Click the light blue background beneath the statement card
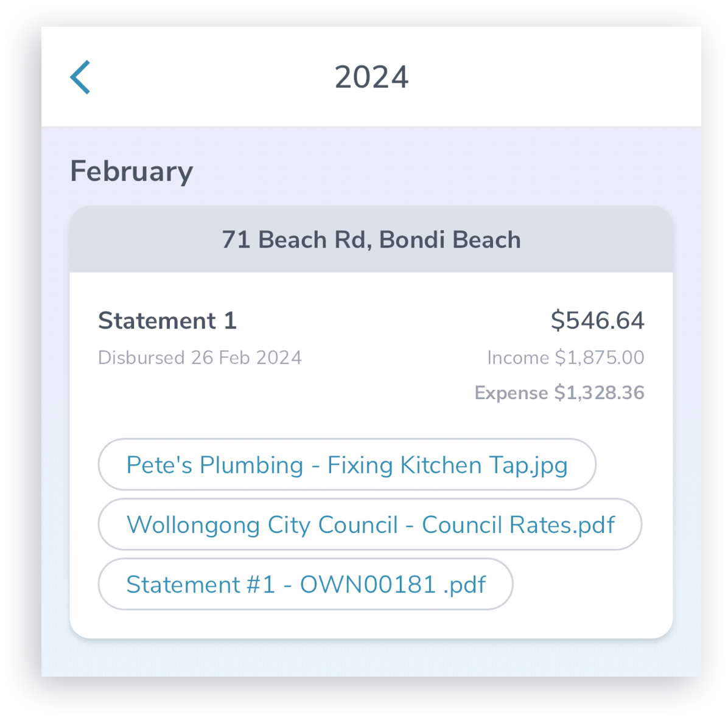Viewport: 728px width, 718px height. pos(371,658)
